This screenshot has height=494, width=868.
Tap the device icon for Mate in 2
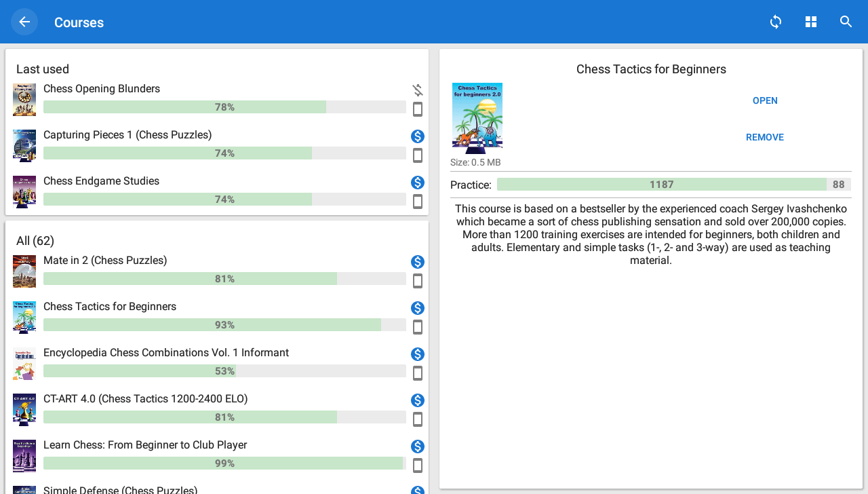click(418, 281)
